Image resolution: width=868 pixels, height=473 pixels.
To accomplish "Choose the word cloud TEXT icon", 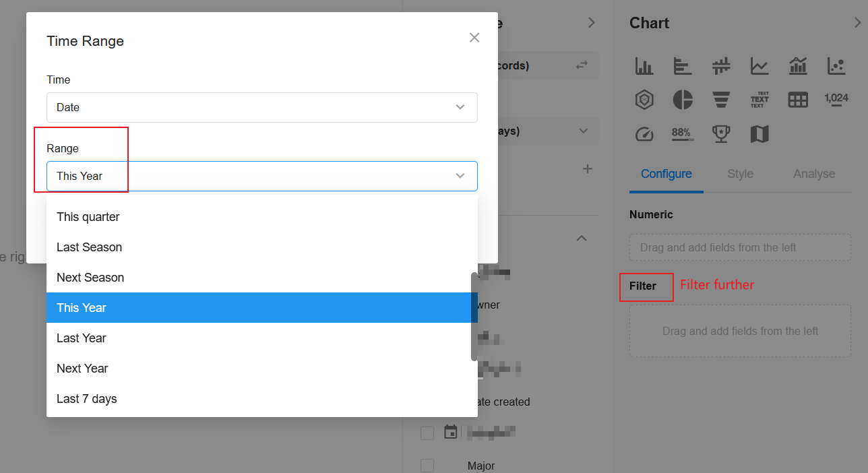I will point(759,100).
